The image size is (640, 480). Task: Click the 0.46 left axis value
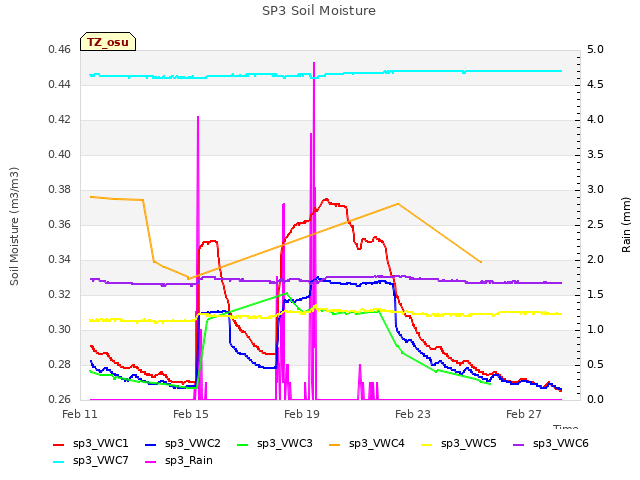coord(60,50)
